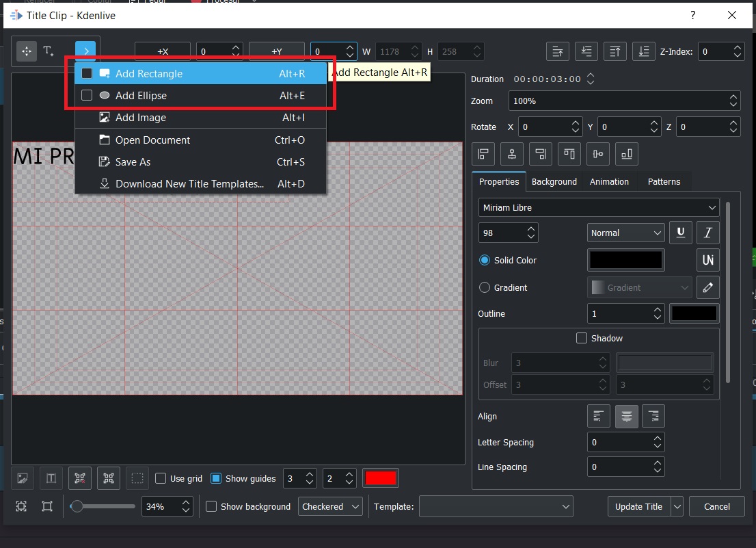Image resolution: width=756 pixels, height=548 pixels.
Task: Align text to the left
Action: pyautogui.click(x=599, y=416)
